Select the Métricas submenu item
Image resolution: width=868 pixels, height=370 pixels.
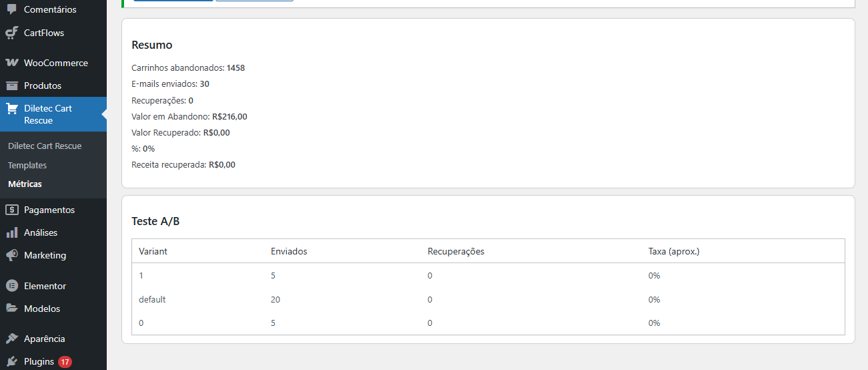pyautogui.click(x=25, y=184)
